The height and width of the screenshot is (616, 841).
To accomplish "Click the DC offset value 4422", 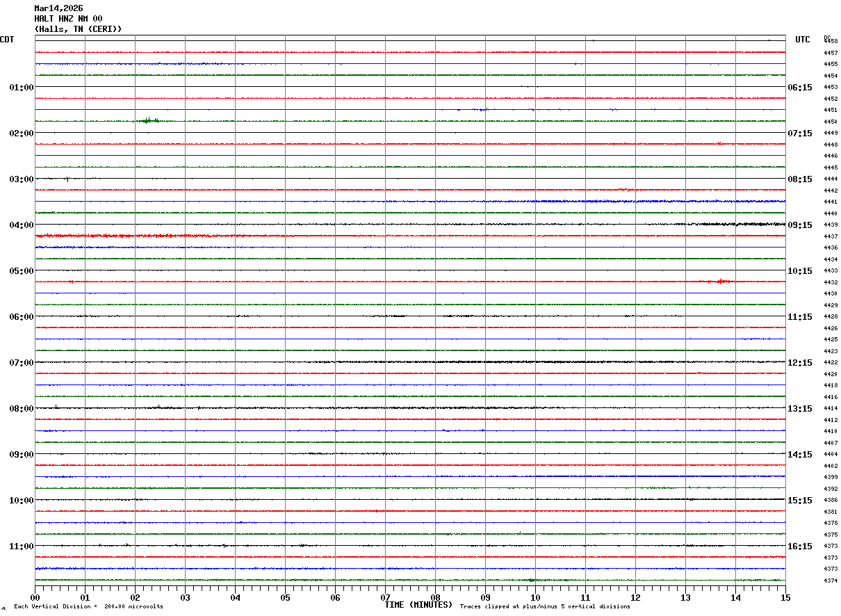I will (x=830, y=363).
